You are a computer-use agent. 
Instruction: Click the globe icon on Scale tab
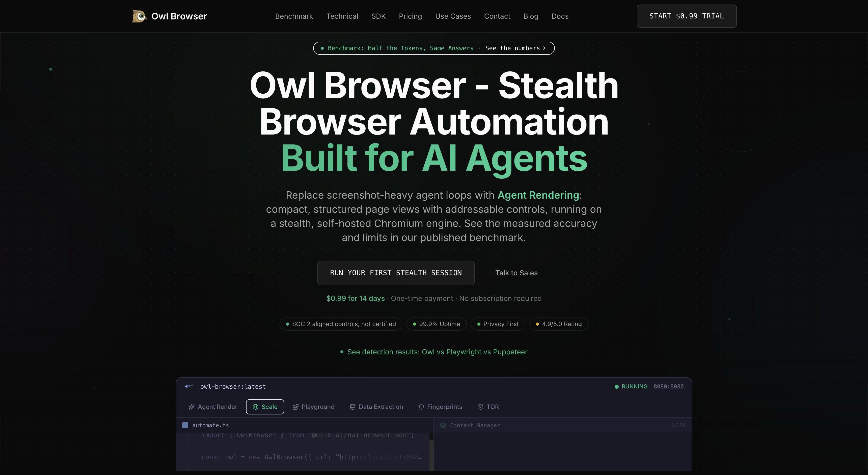point(255,407)
